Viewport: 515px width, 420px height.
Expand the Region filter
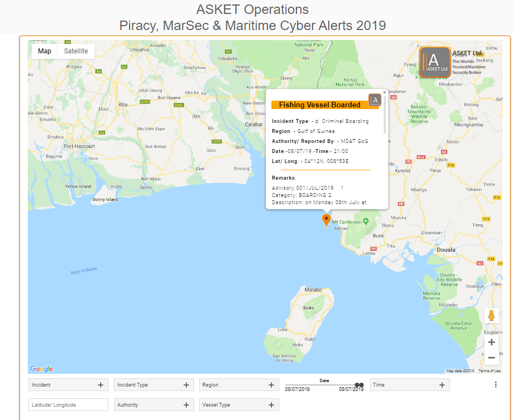pos(239,385)
